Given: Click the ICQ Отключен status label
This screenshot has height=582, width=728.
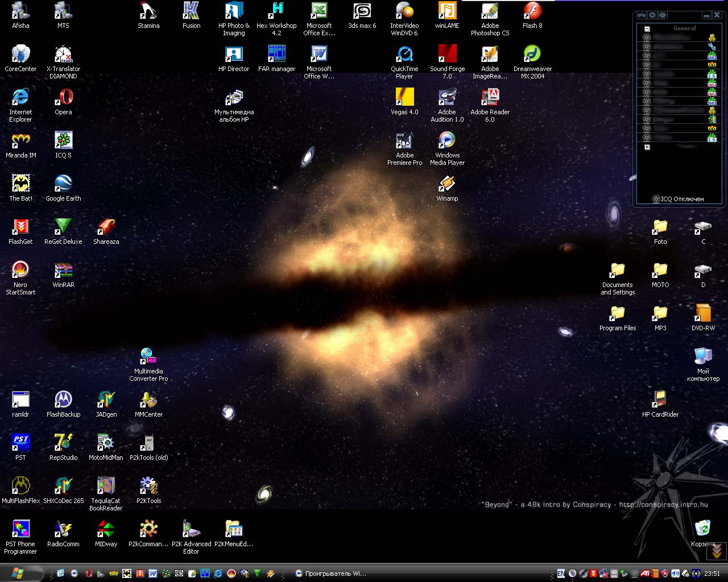Looking at the screenshot, I should coord(678,199).
